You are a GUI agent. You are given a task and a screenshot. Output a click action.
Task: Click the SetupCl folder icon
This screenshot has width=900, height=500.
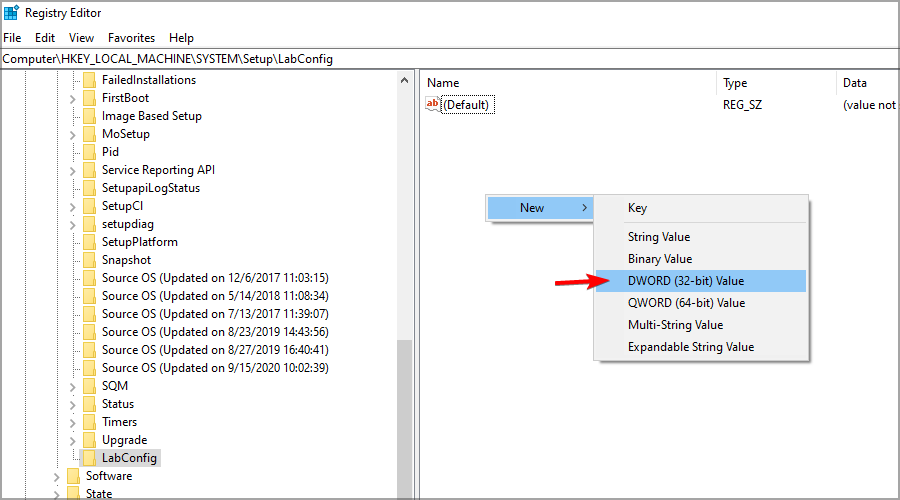[89, 206]
